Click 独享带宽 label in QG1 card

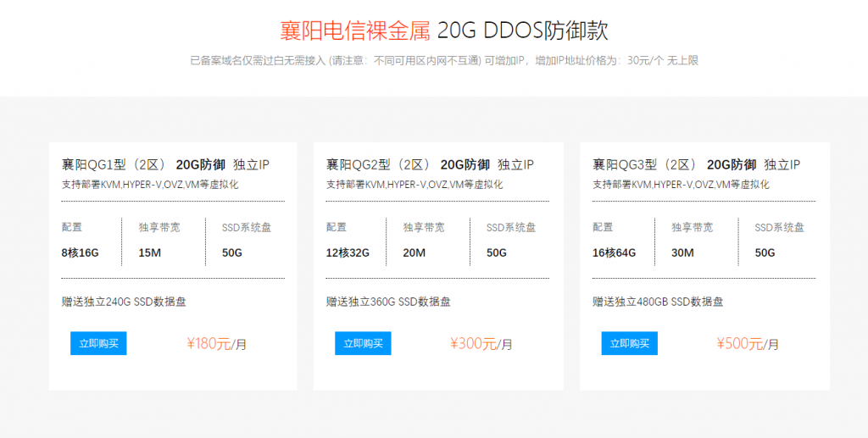159,227
